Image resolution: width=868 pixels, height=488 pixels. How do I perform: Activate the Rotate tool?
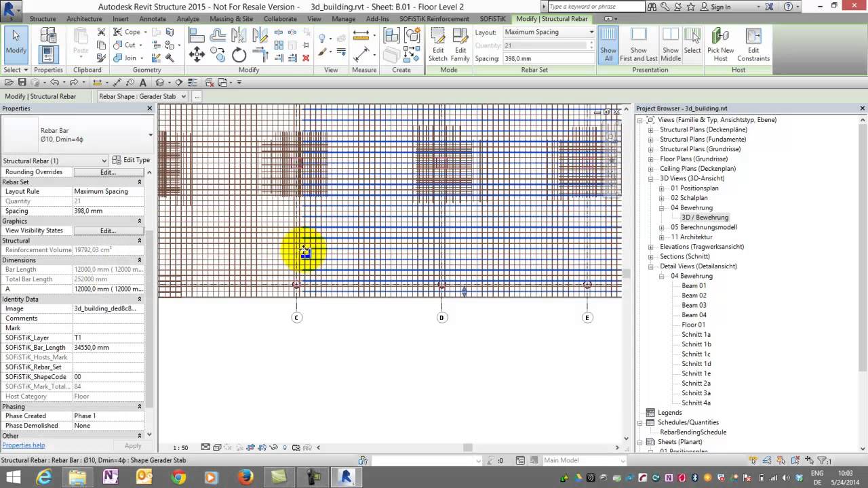click(x=239, y=55)
